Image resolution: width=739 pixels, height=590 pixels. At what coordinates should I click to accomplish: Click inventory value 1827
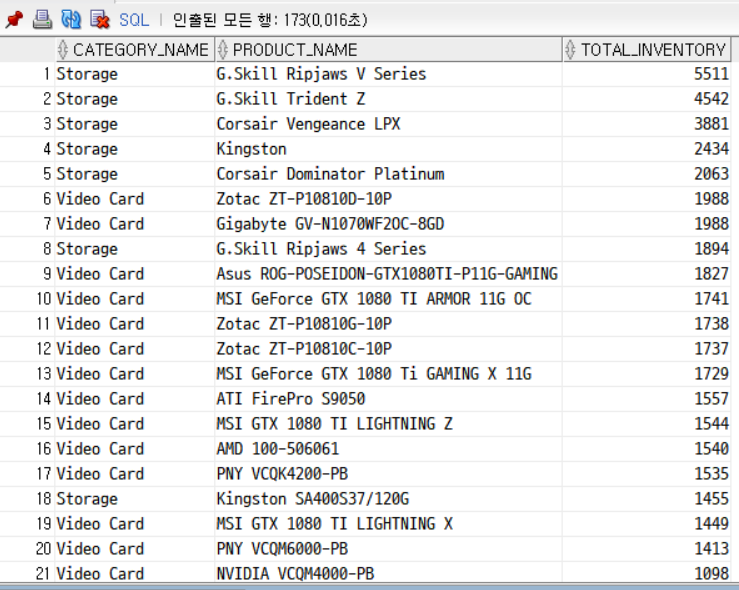click(x=711, y=274)
